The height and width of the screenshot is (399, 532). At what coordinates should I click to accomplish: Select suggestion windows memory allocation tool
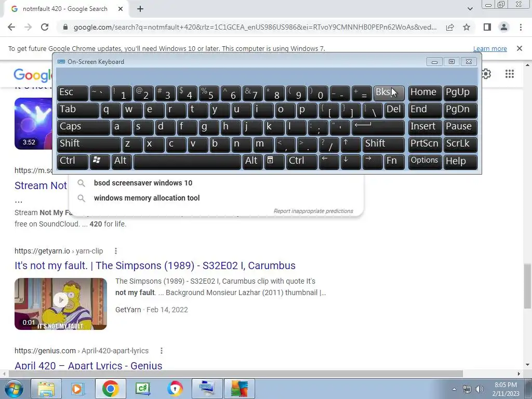pyautogui.click(x=217, y=198)
